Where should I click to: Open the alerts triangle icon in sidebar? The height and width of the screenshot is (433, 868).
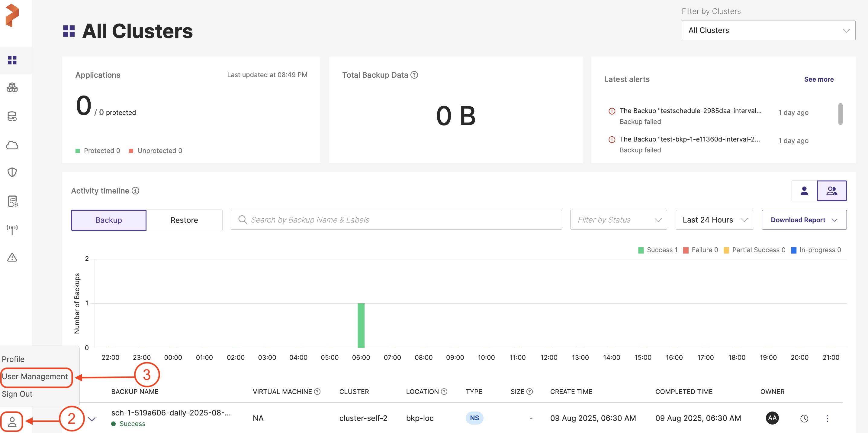12,258
